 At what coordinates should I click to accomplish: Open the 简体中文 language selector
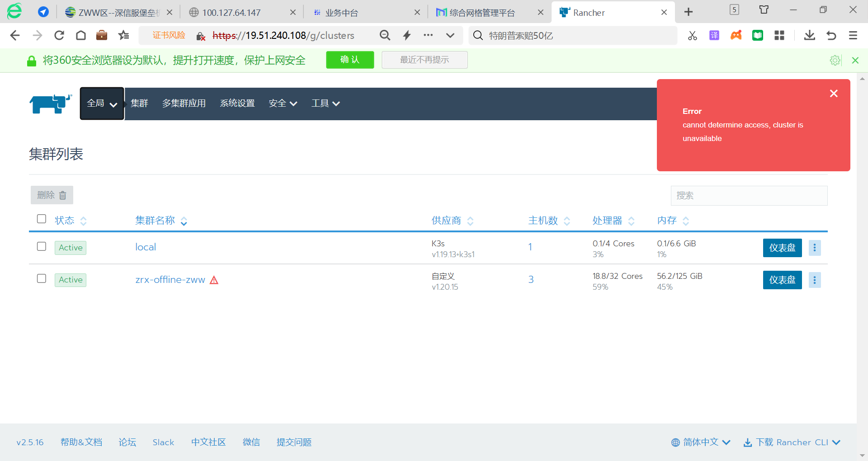coord(701,442)
